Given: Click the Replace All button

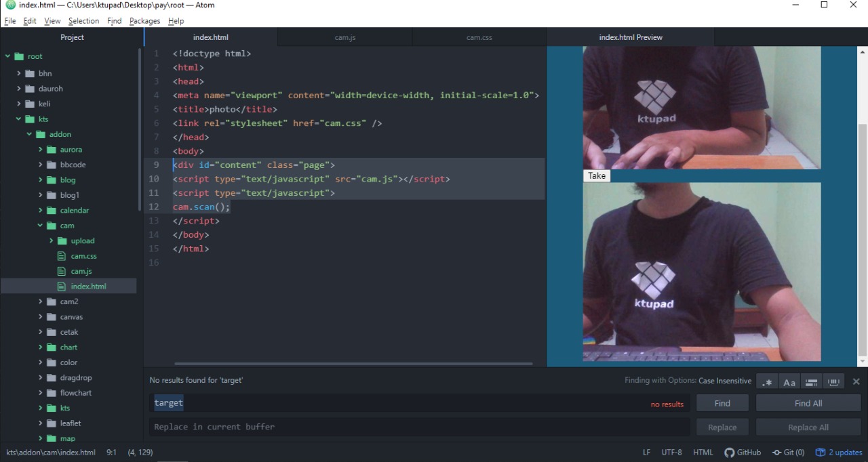Looking at the screenshot, I should coord(808,427).
